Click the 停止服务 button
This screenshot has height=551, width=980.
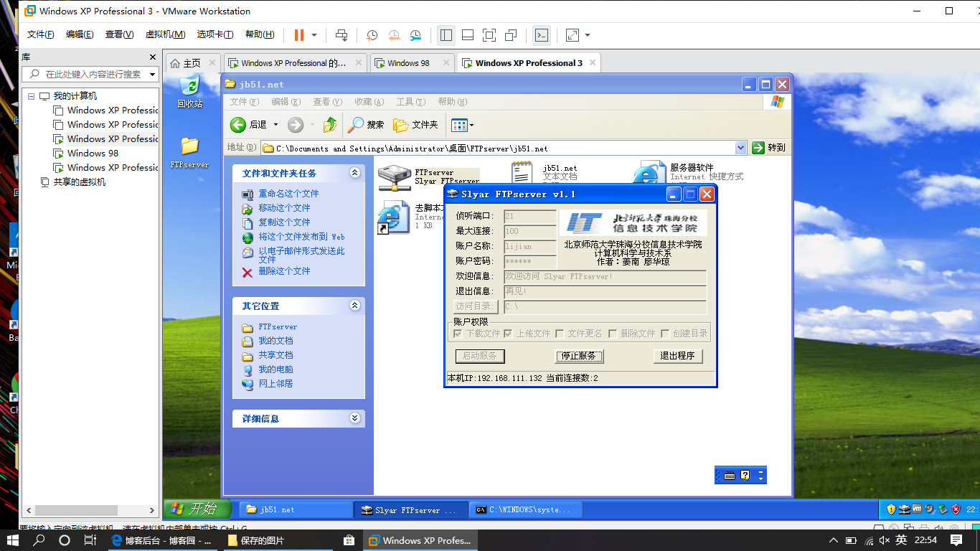tap(579, 356)
